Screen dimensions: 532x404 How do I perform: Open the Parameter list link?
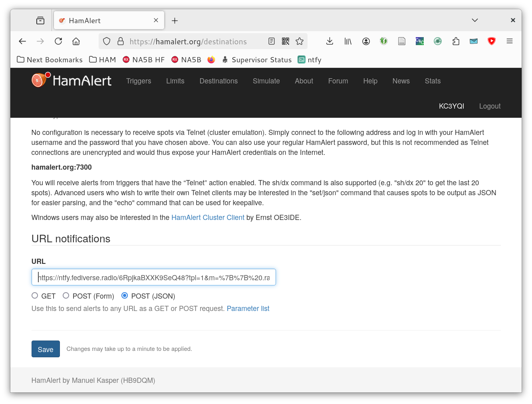tap(248, 309)
